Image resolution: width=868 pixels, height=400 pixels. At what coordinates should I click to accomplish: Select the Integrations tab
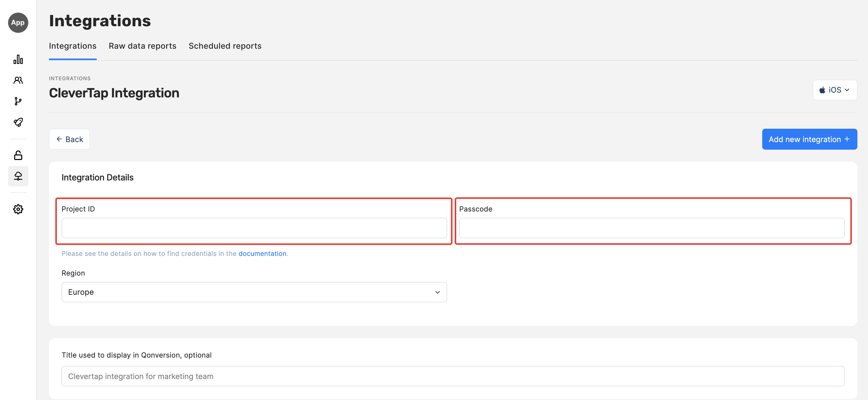pos(72,46)
